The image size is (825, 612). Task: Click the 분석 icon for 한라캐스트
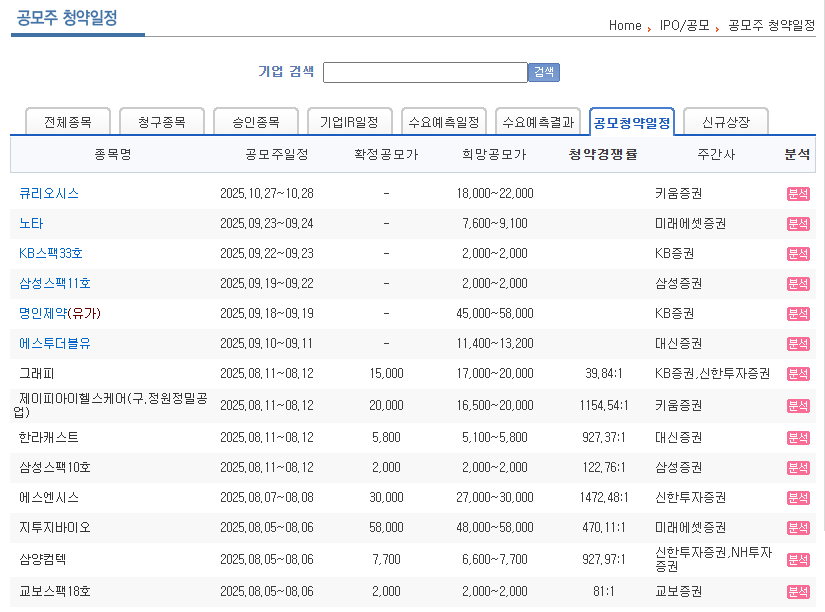click(x=798, y=438)
